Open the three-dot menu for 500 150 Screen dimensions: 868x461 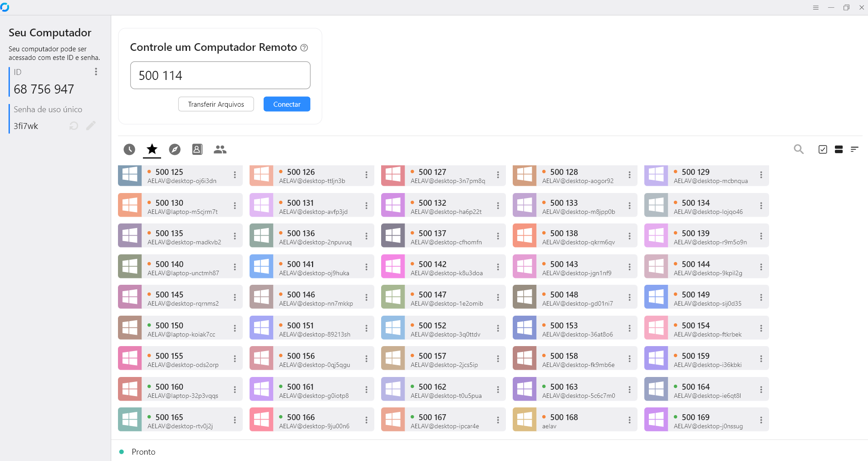pyautogui.click(x=235, y=328)
